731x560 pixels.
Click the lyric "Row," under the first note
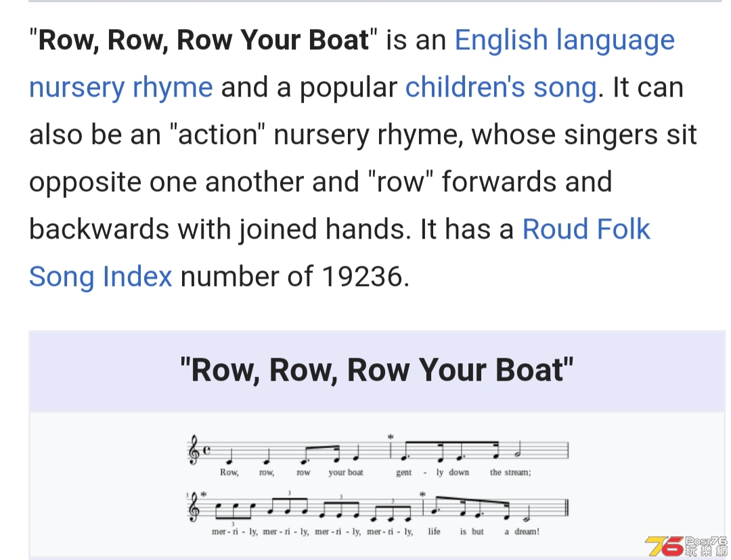(229, 472)
